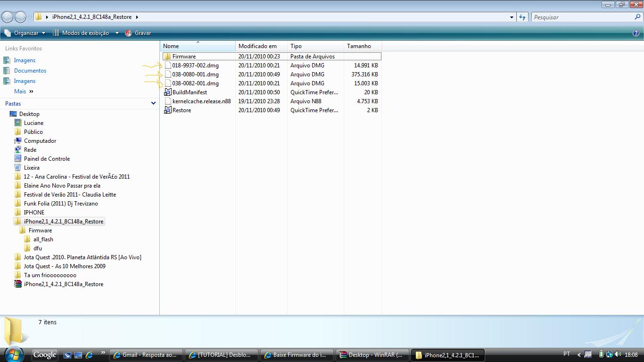Select kernelcache.release.n88 file icon

tap(167, 101)
